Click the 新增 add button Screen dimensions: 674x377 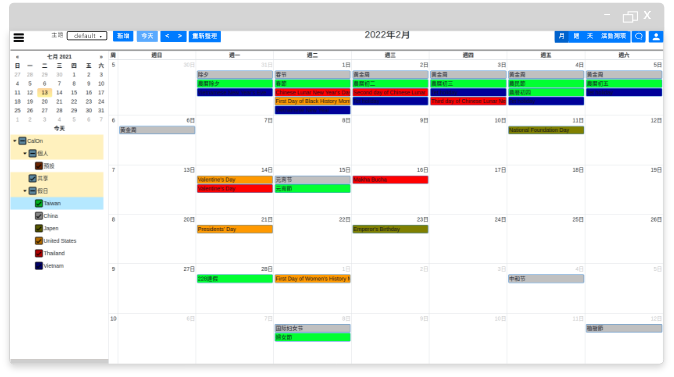coord(123,36)
